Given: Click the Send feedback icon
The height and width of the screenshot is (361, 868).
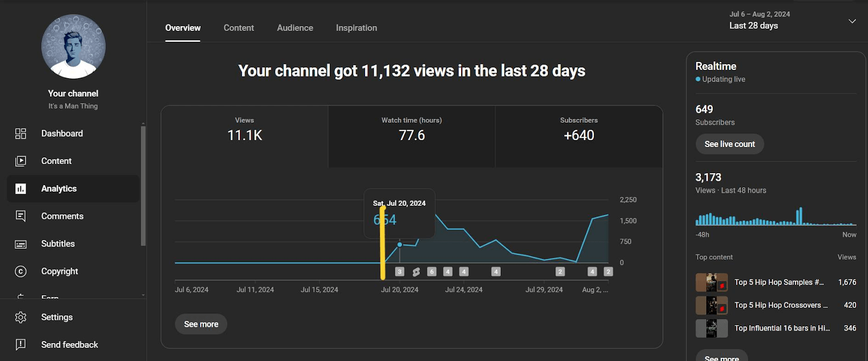Looking at the screenshot, I should coord(21,345).
